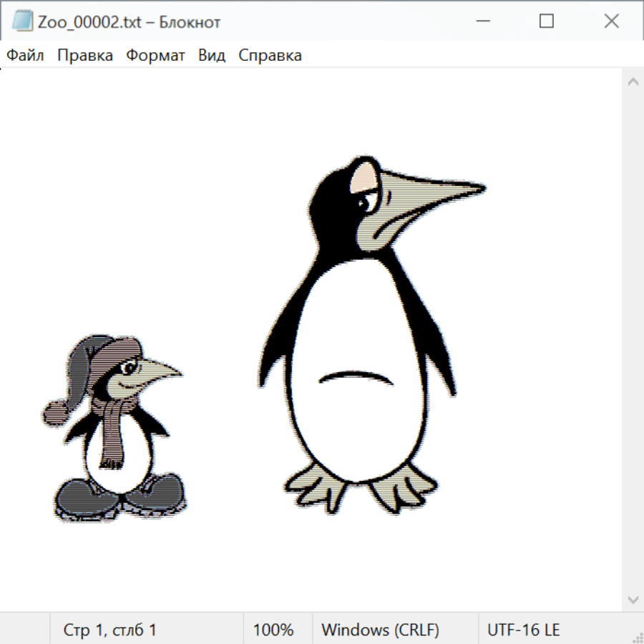
Task: Close the Zoo_00002.txt window
Action: pos(611,21)
